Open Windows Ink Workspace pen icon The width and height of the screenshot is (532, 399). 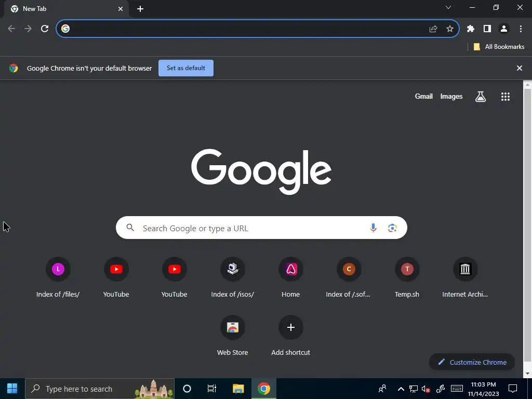pyautogui.click(x=441, y=389)
